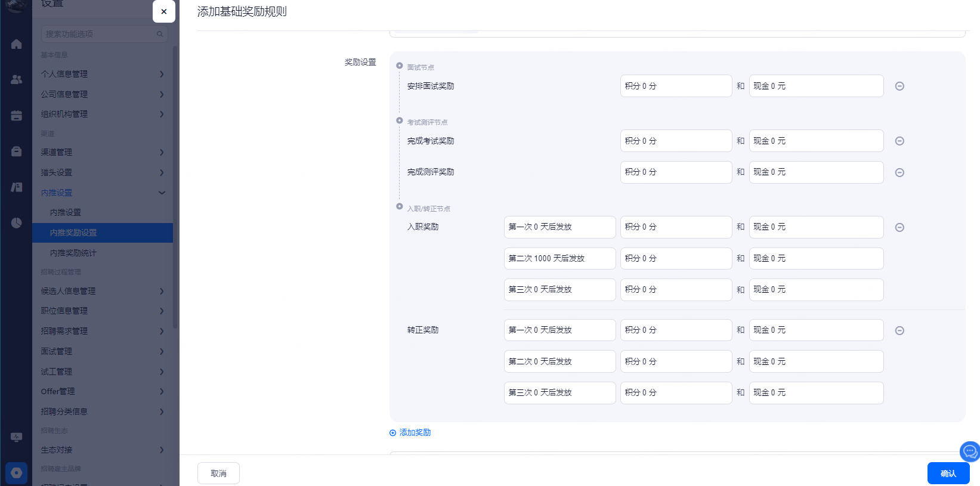
Task: Edit 转正奖励 第一次 days field
Action: 559,330
